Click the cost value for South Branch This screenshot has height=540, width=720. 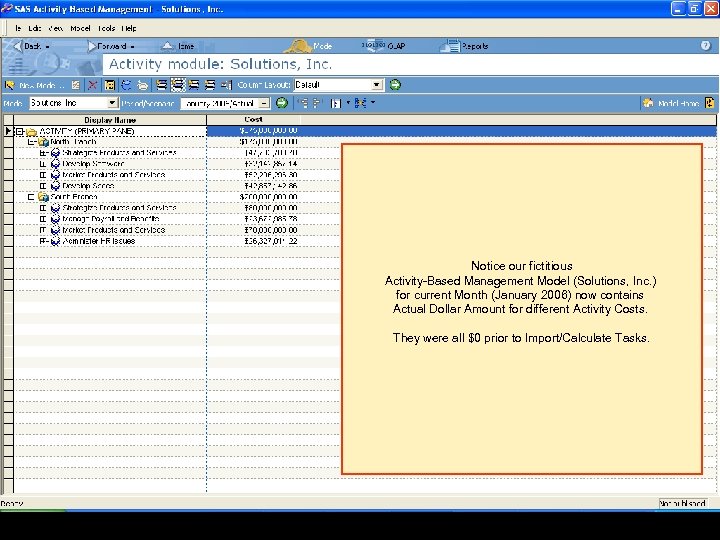click(268, 197)
